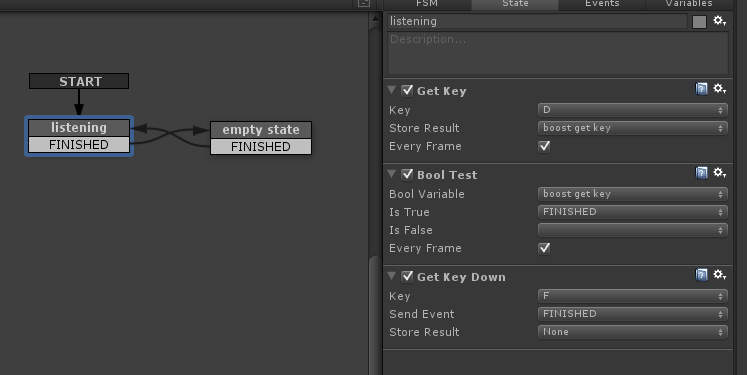Collapse the Bool Test action foldout
Image resolution: width=747 pixels, height=375 pixels.
tap(392, 174)
